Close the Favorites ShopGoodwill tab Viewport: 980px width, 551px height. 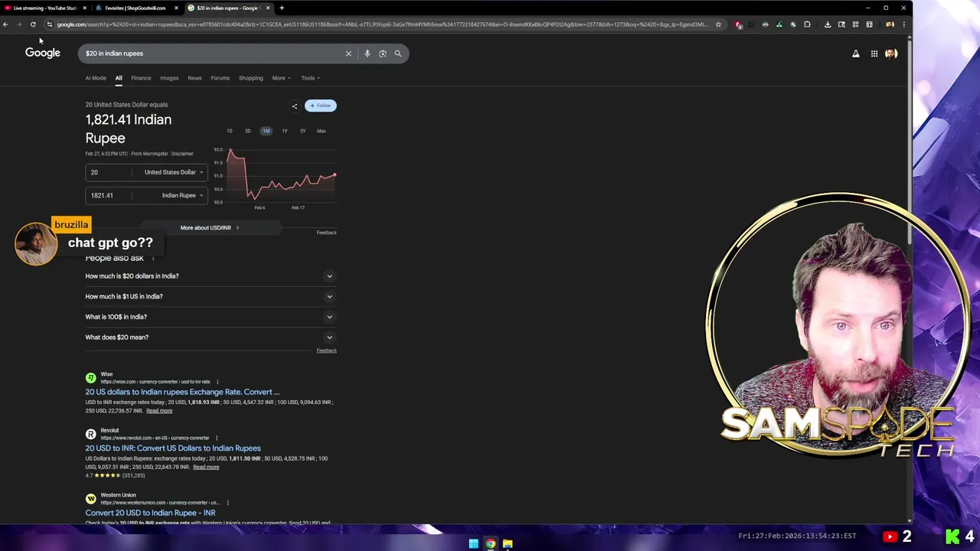(176, 8)
